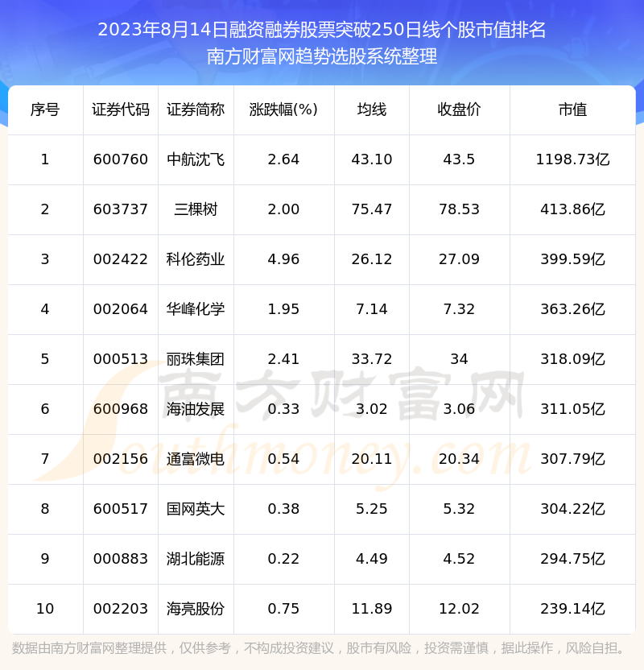Screen dimensions: 644x670
Task: Select stock code 002156
Action: tap(121, 459)
